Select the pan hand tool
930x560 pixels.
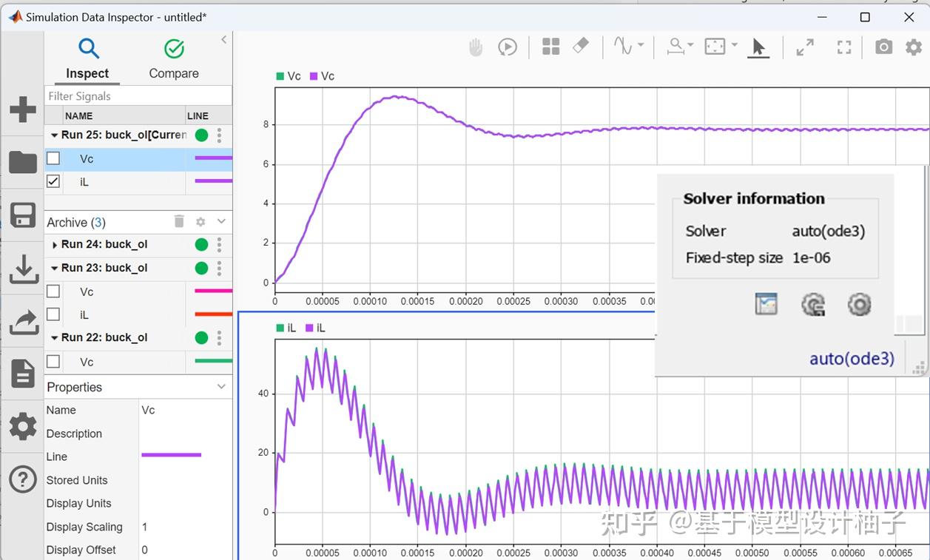(476, 47)
